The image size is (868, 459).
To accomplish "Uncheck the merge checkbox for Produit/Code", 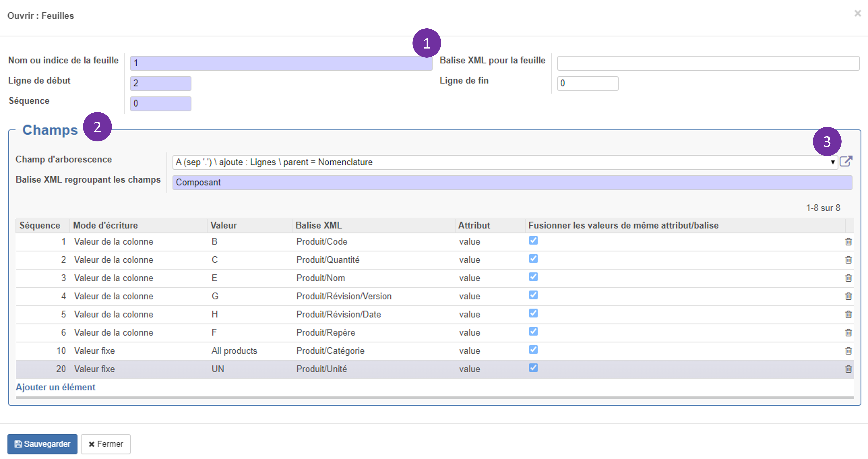I will [533, 240].
